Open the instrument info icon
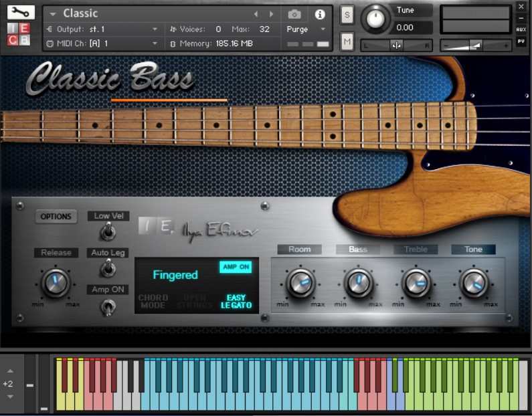 coord(320,14)
